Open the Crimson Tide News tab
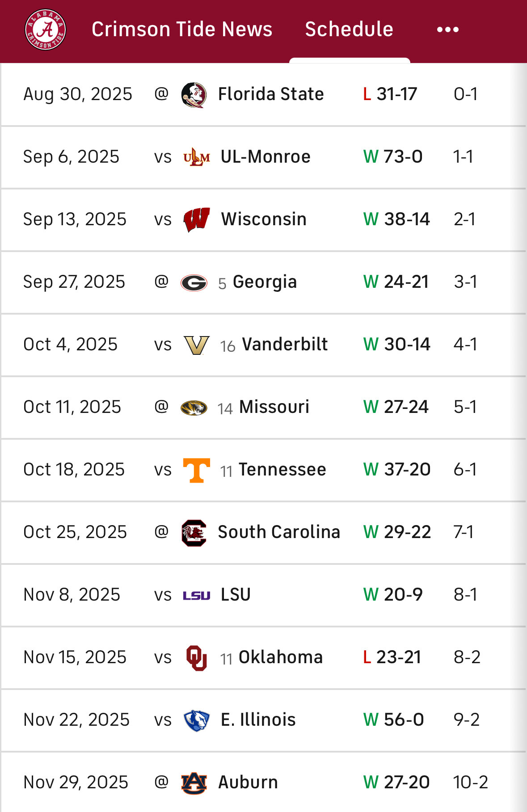 click(182, 29)
